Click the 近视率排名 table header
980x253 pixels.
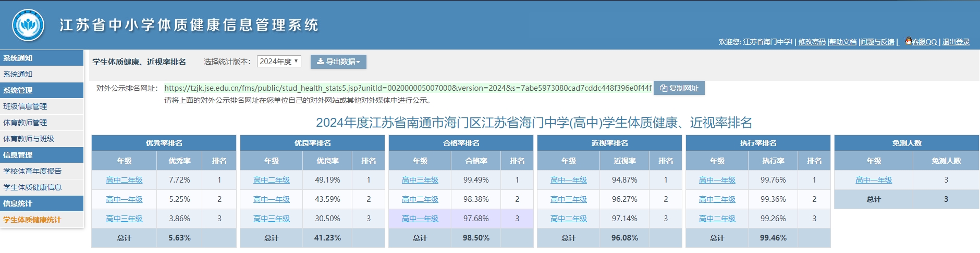click(609, 143)
